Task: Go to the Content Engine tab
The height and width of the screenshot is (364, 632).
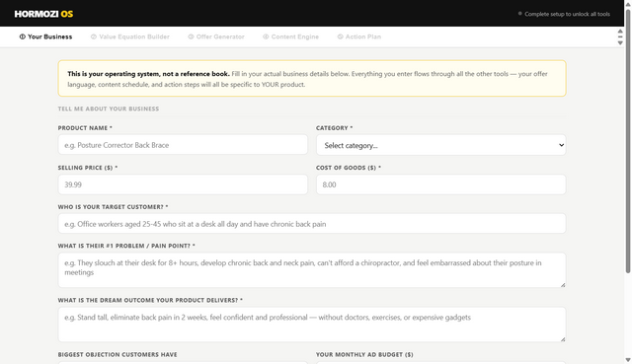Action: click(290, 36)
